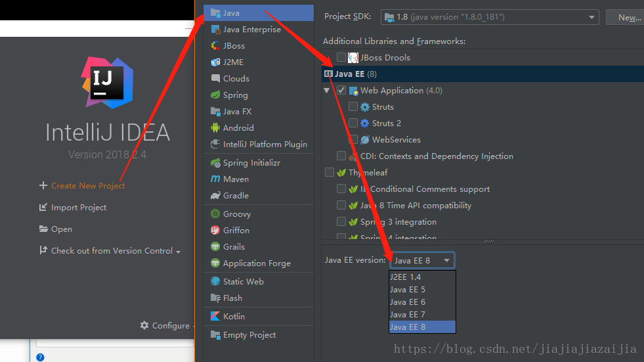Open the Project SDK dropdown
Screen dimensions: 644x362
point(490,17)
